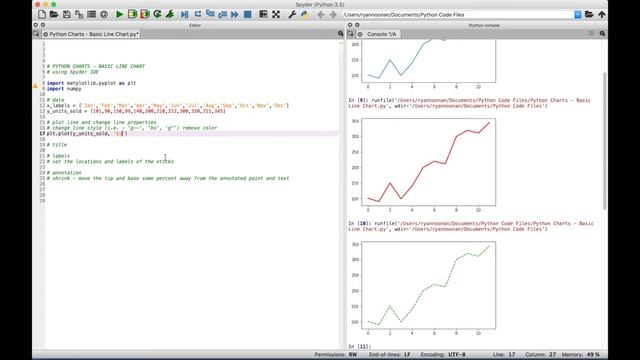Click on line 17 plt.plot code
The image size is (640, 360).
click(87, 133)
